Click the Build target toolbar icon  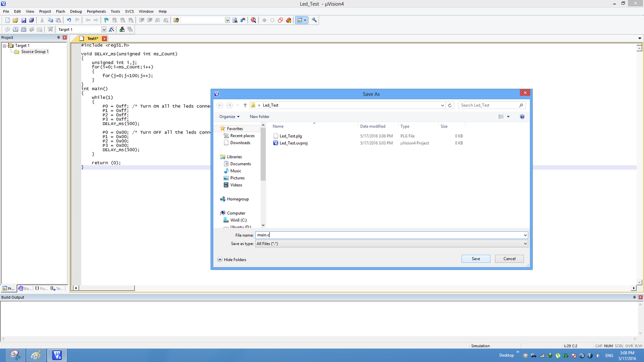pos(15,29)
